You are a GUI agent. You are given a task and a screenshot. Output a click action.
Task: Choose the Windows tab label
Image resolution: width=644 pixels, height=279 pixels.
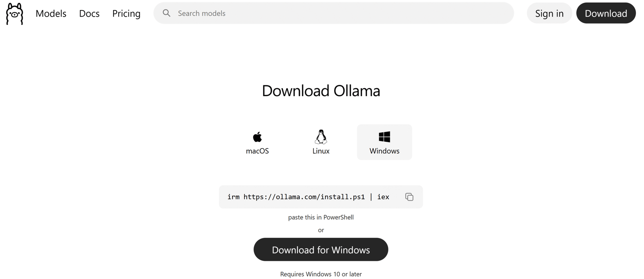coord(384,151)
